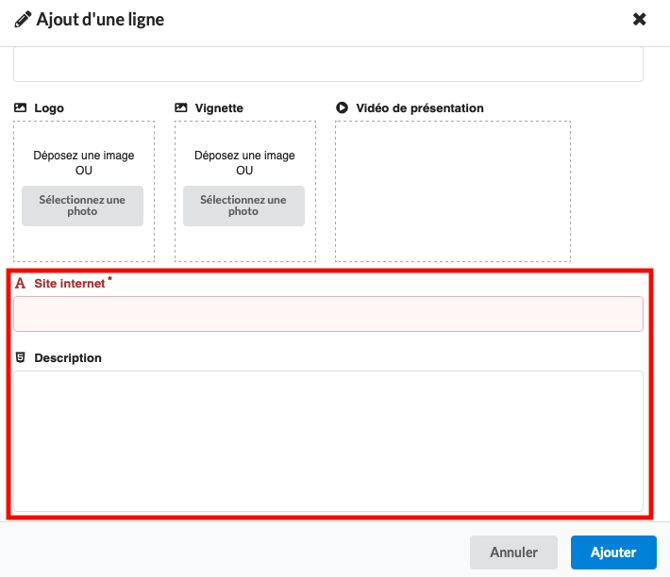Focus the Site internet input field
The width and height of the screenshot is (670, 577).
coord(328,314)
